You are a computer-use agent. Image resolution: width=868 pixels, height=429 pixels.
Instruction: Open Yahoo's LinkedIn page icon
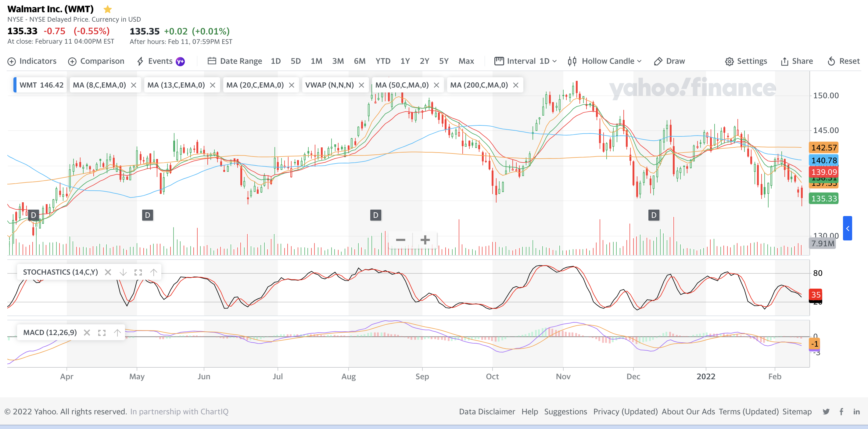pos(856,412)
